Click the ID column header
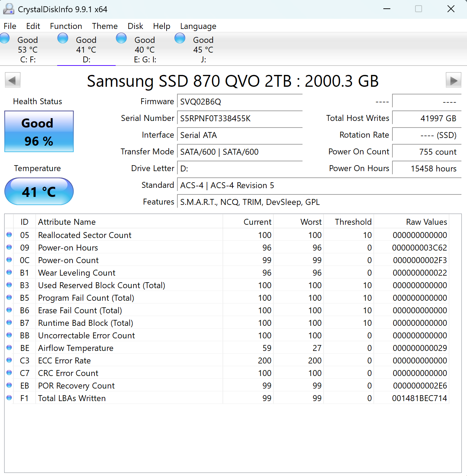The image size is (467, 476). click(24, 222)
